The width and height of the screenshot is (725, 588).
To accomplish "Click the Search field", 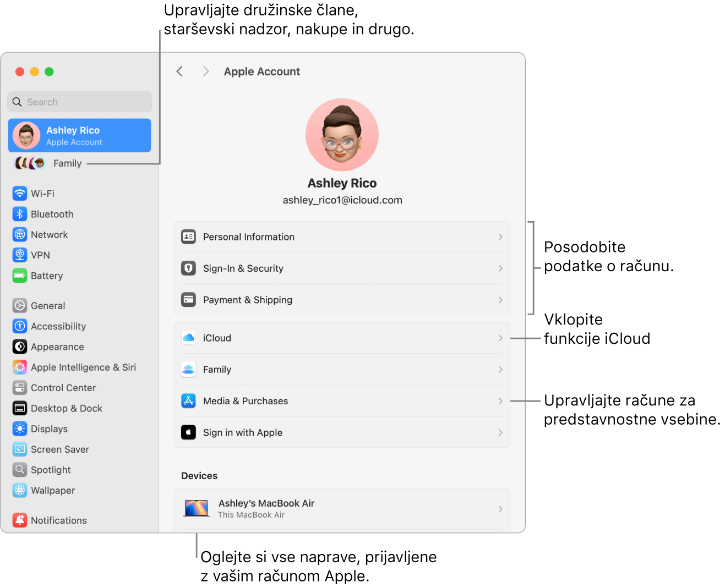I will pyautogui.click(x=80, y=102).
